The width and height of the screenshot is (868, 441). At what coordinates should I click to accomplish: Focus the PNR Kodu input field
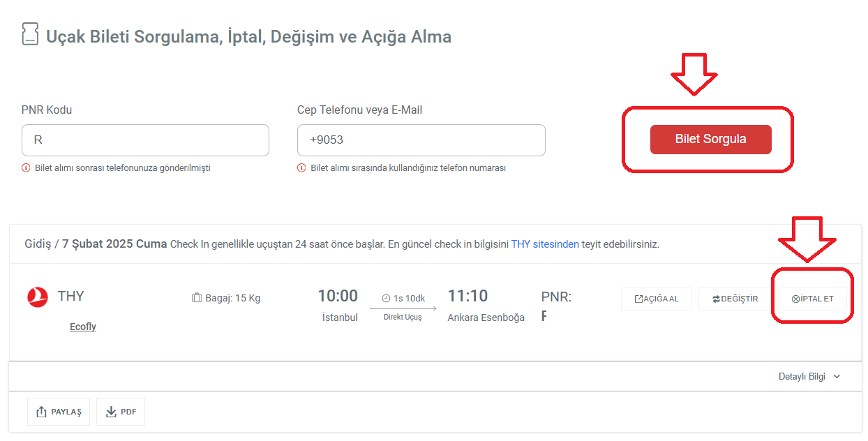click(145, 140)
